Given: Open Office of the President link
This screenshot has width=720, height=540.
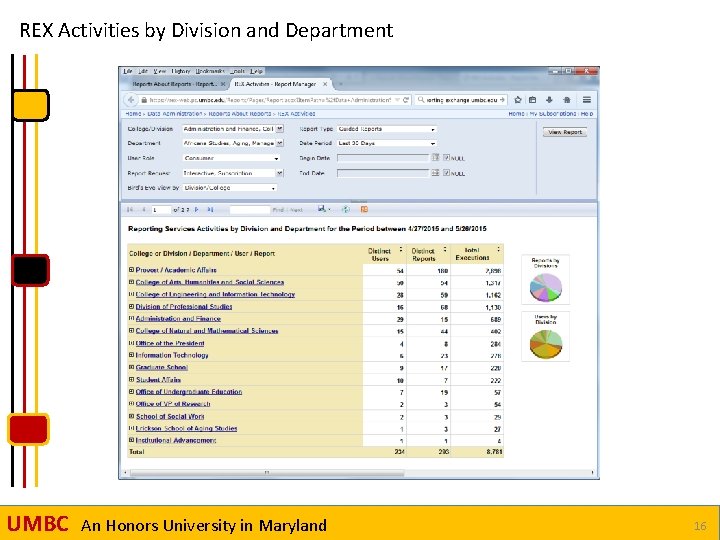Looking at the screenshot, I should tap(170, 343).
